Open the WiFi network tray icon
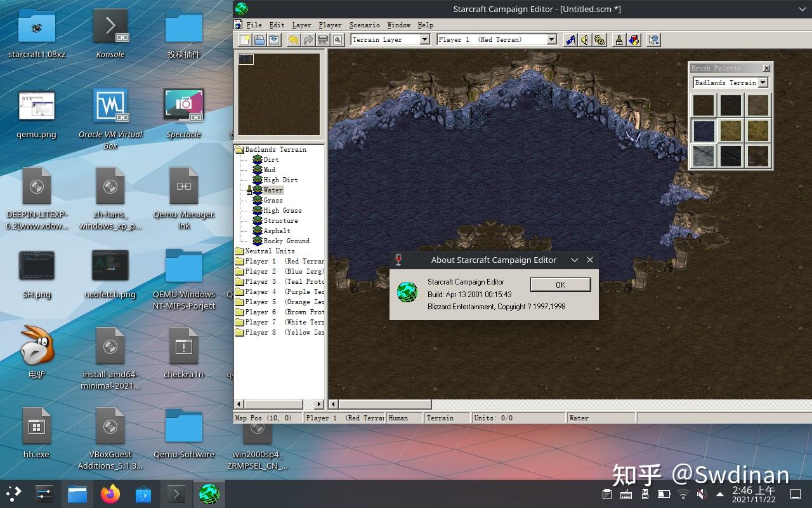The width and height of the screenshot is (812, 508). pyautogui.click(x=683, y=494)
